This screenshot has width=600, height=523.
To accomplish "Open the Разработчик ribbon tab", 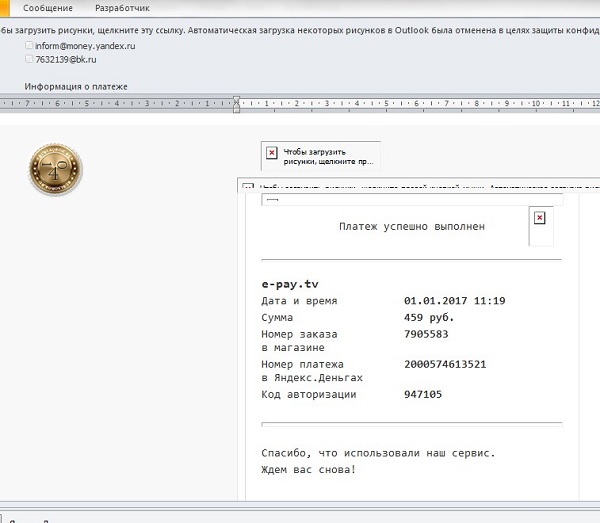I will click(x=122, y=8).
